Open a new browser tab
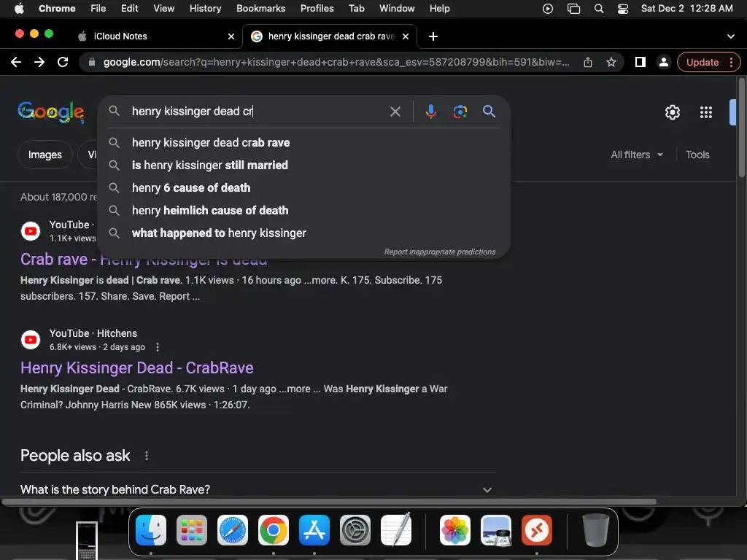 coord(433,36)
